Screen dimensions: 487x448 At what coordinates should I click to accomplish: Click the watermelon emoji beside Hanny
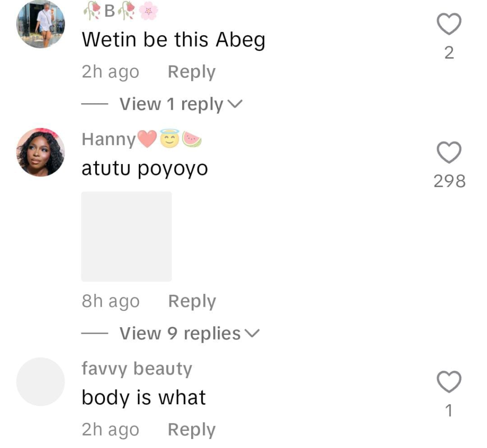tap(192, 139)
